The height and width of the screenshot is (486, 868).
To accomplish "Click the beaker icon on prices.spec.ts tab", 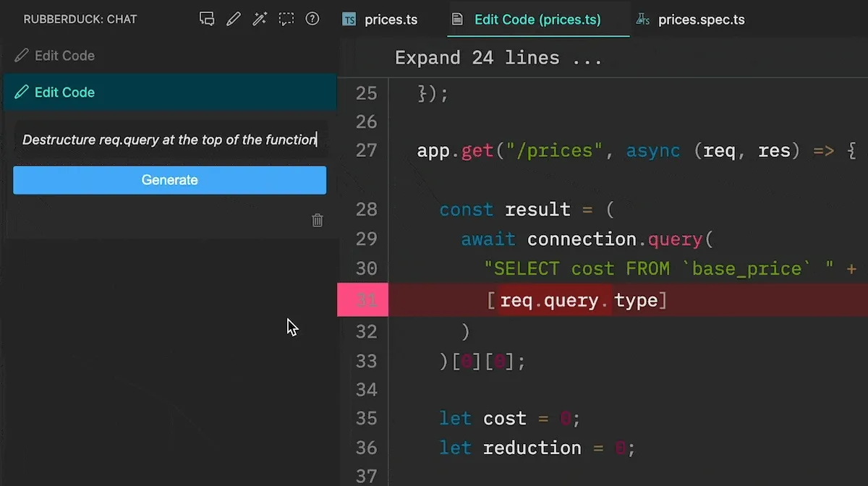I will tap(642, 20).
